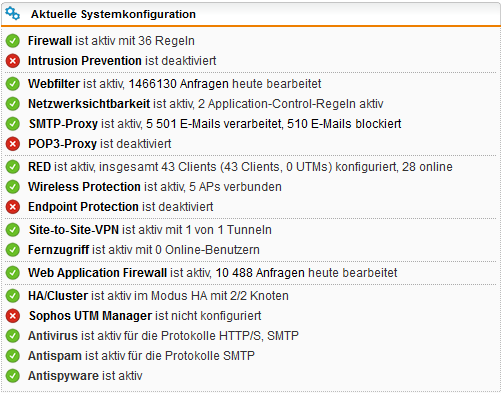Open the RED configuration link
The height and width of the screenshot is (398, 503).
pos(39,167)
